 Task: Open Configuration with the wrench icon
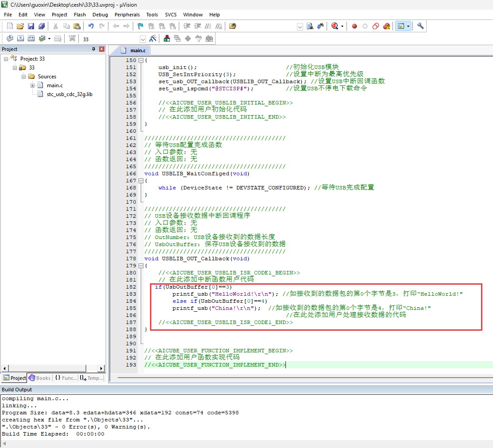(x=420, y=26)
